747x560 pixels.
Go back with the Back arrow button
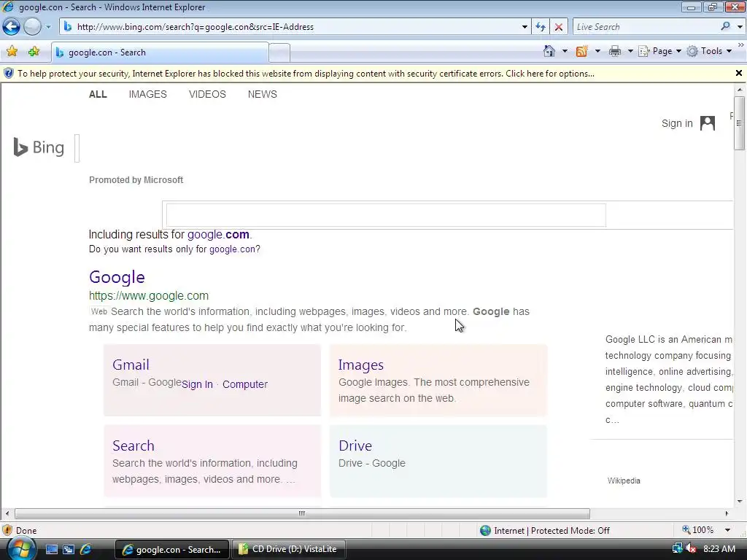12,27
